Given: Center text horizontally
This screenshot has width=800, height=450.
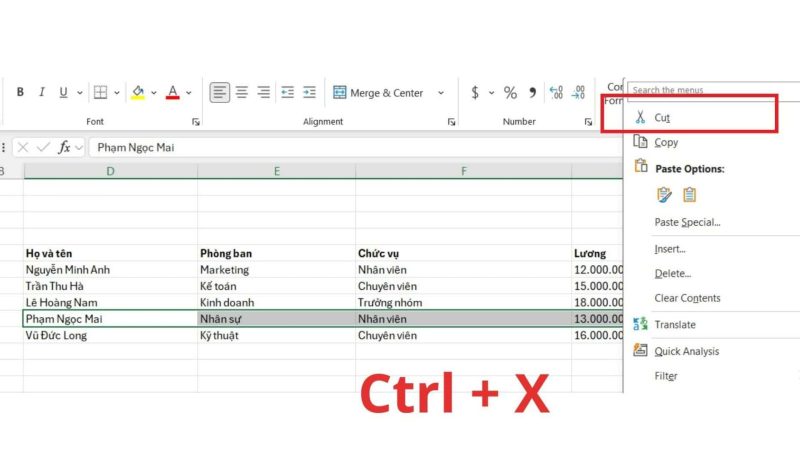Looking at the screenshot, I should [x=242, y=92].
